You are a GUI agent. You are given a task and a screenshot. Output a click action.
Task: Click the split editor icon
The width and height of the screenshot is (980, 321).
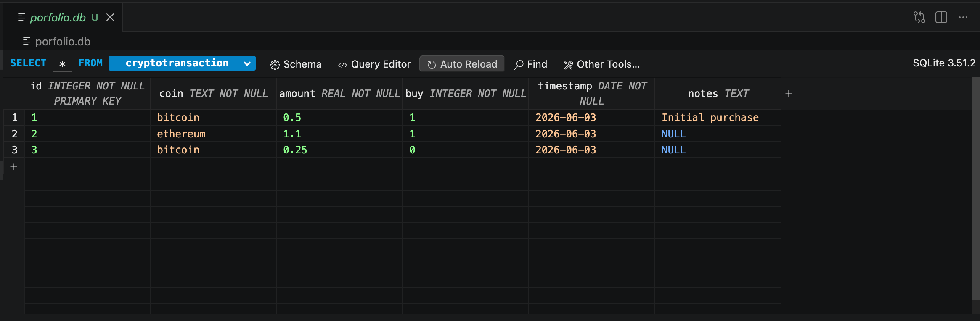point(941,17)
